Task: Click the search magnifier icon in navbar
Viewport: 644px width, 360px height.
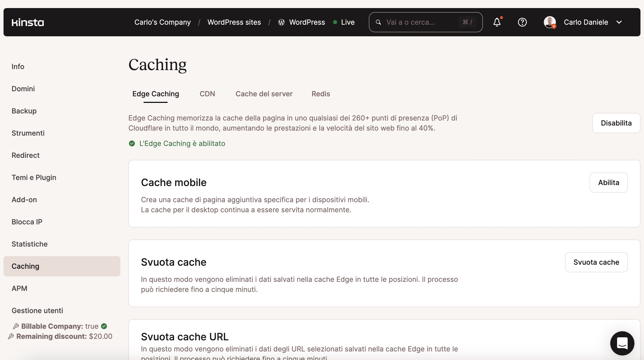Action: click(378, 22)
